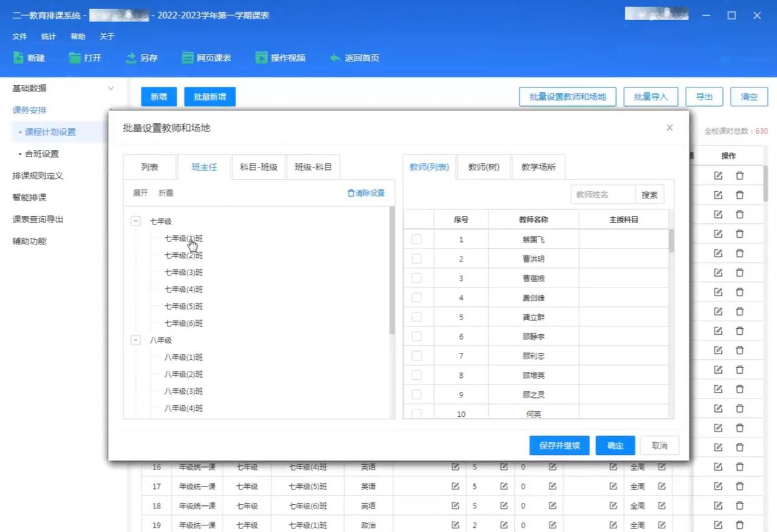This screenshot has height=532, width=777.
Task: Click the 另存 save-as toolbar icon
Action: (x=141, y=58)
